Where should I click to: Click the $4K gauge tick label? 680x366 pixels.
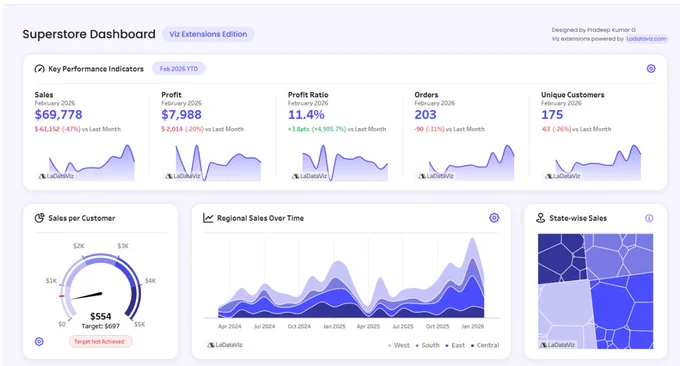tap(150, 281)
